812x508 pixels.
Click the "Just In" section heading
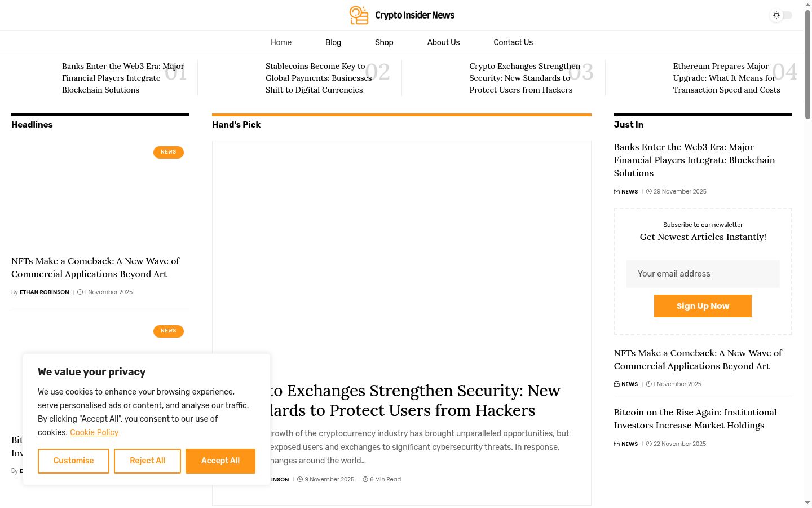click(629, 125)
